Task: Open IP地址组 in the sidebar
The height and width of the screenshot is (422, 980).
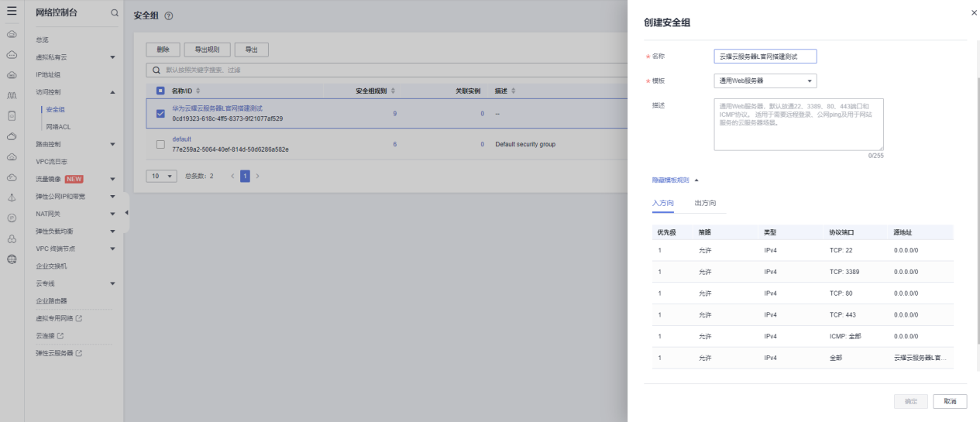Action: click(48, 74)
